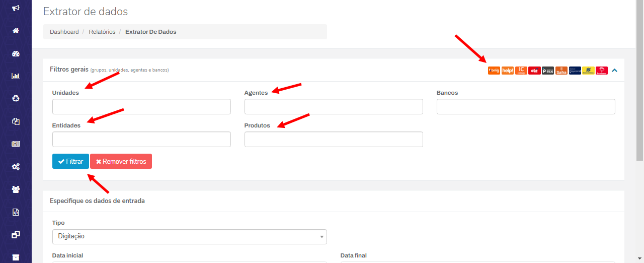Open the Tipo dropdown showing Digitação
Viewport: 644px width, 263px height.
tap(190, 236)
